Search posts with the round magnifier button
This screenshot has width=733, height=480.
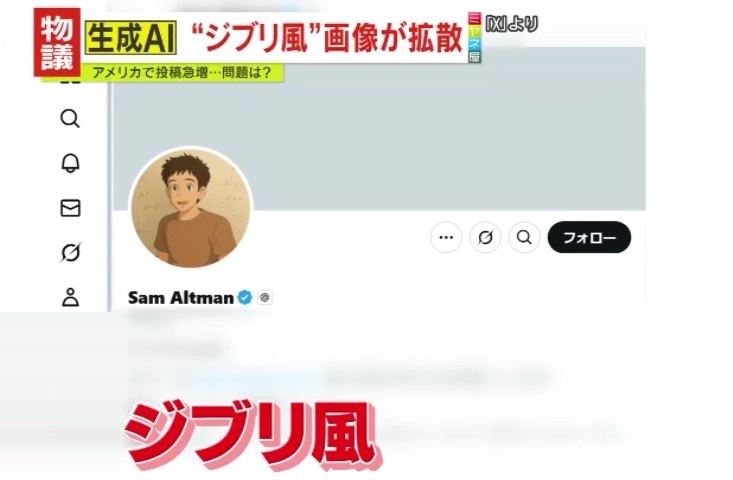point(524,237)
